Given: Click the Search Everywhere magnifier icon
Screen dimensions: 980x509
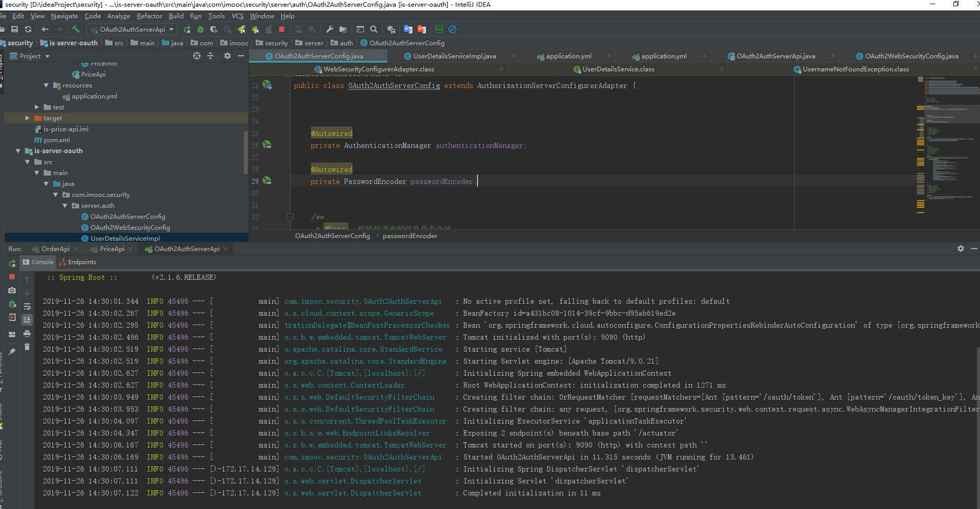Looking at the screenshot, I should pyautogui.click(x=374, y=29).
